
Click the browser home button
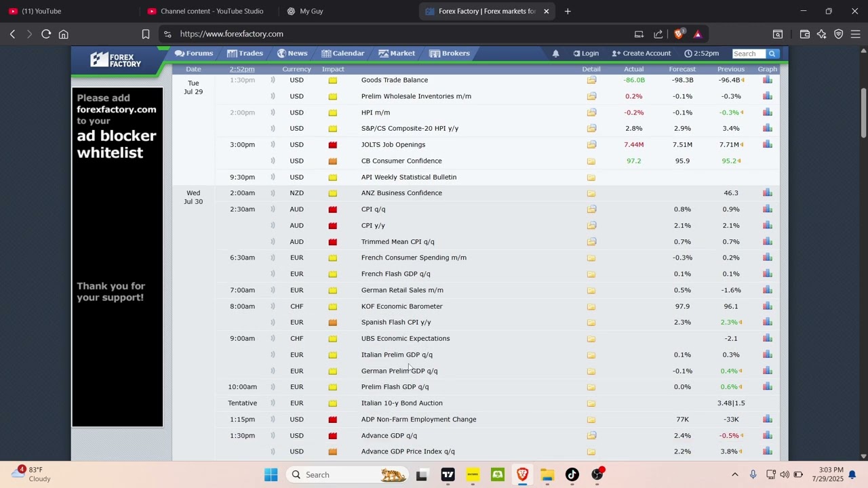tap(64, 34)
